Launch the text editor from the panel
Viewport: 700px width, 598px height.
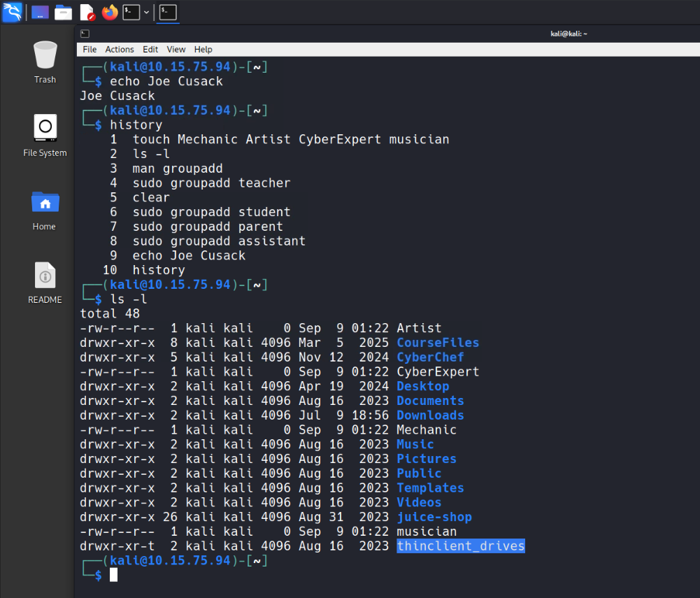coord(87,12)
